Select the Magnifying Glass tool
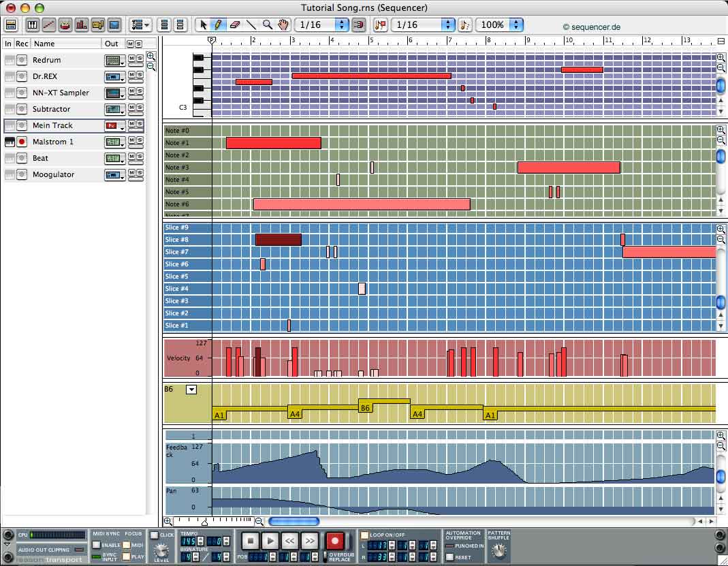728x566 pixels. [x=266, y=25]
